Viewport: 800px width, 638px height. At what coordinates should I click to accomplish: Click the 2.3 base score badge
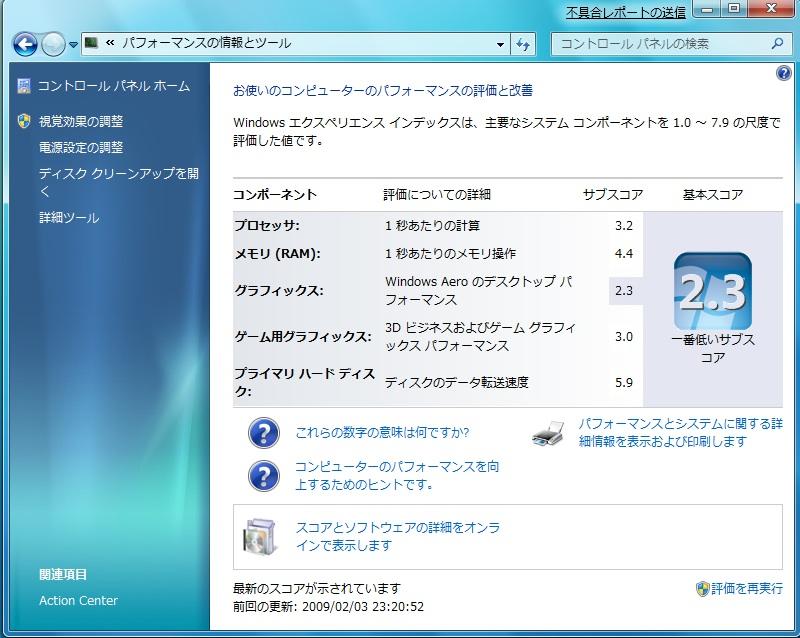point(713,291)
